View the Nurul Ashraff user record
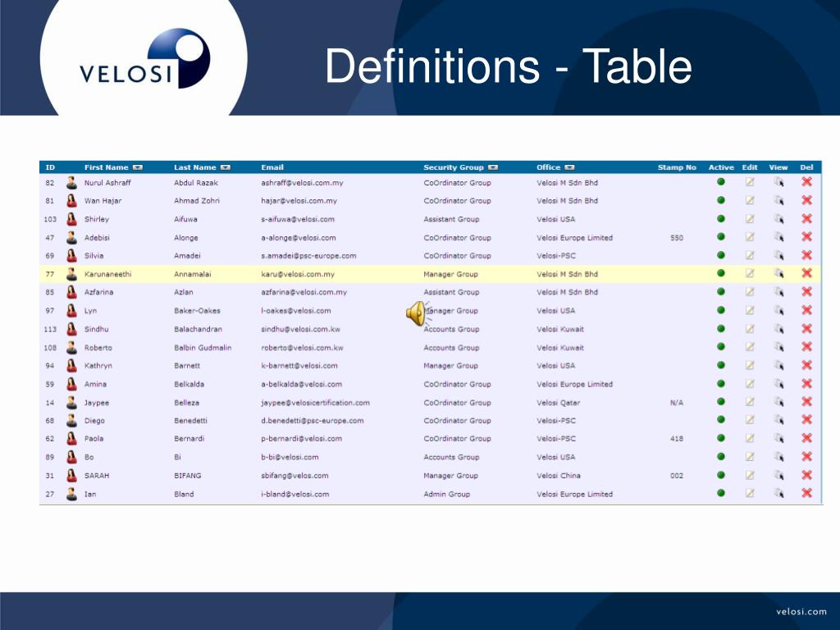 click(779, 182)
